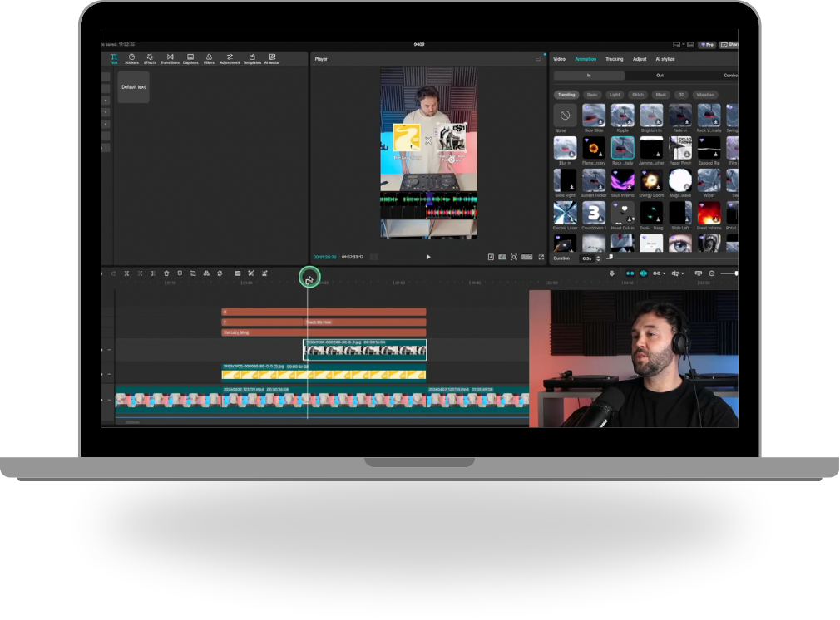Screen dimensions: 840x620
Task: Adjust the animation Duration slider
Action: [x=610, y=258]
